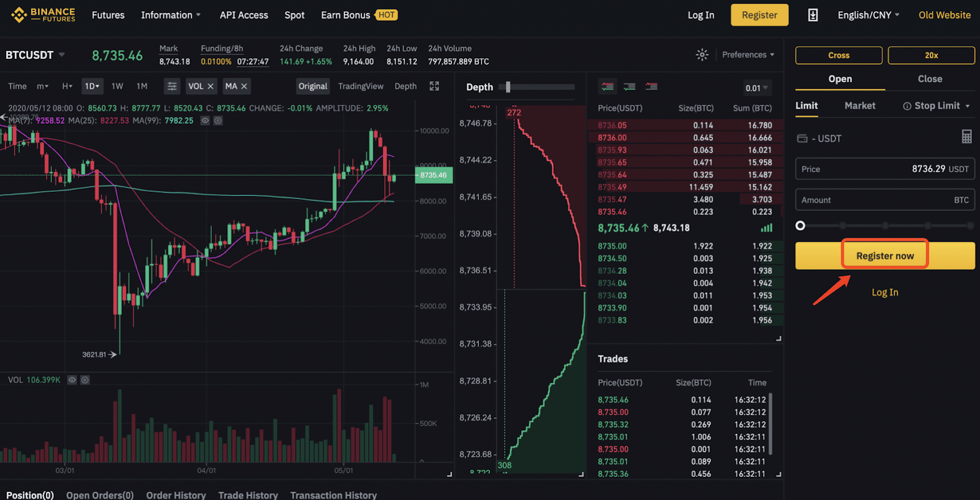Screen dimensions: 980x500
Task: Toggle MA indicator visibility eye
Action: [x=205, y=121]
